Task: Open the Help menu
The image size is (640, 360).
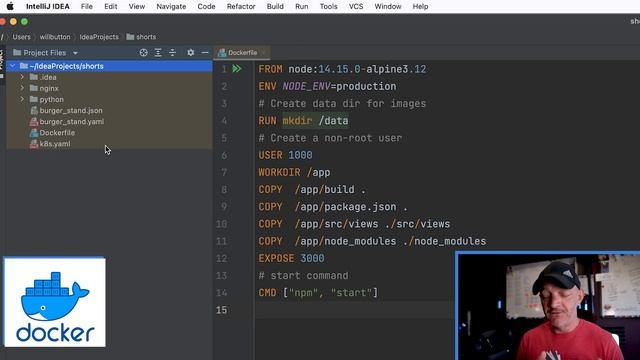Action: 420,7
